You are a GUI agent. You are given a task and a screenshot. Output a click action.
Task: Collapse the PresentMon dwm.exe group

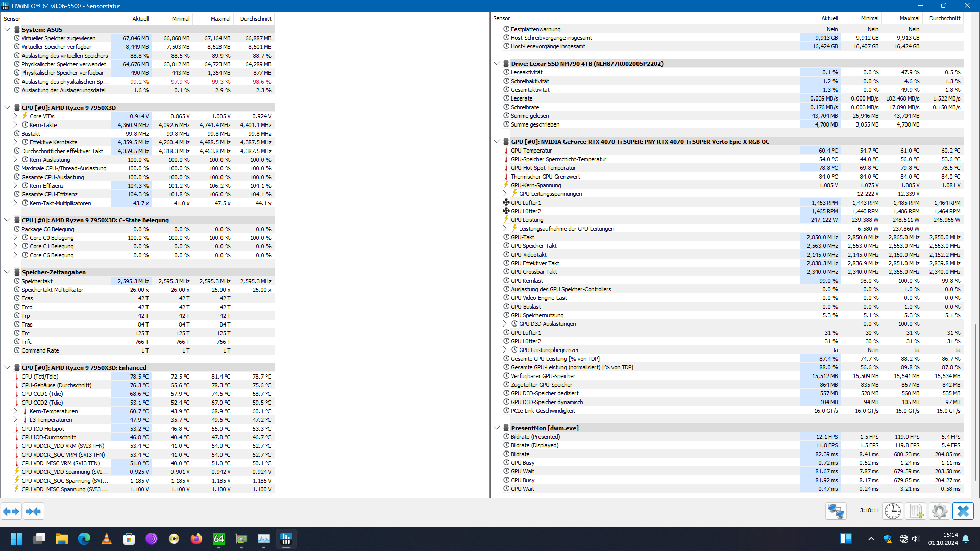pyautogui.click(x=496, y=428)
